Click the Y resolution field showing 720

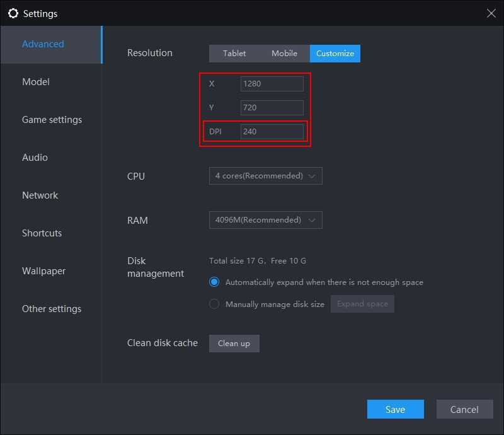pos(272,107)
